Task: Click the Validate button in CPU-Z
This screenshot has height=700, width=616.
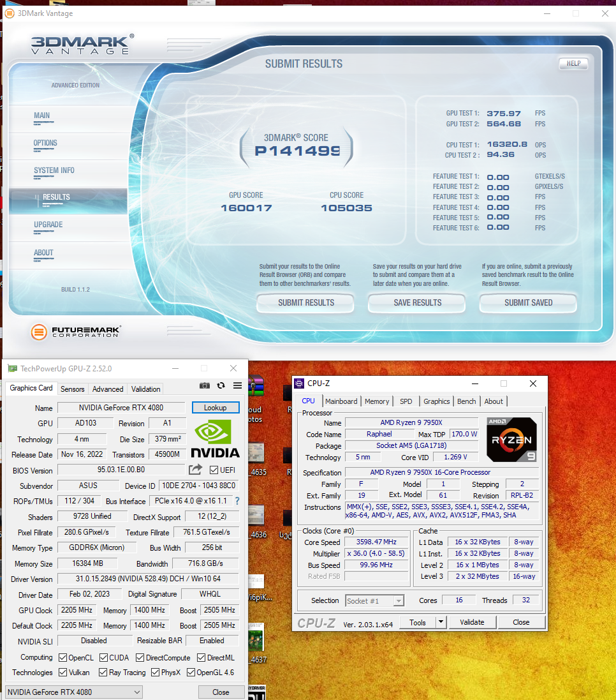Action: pyautogui.click(x=472, y=622)
